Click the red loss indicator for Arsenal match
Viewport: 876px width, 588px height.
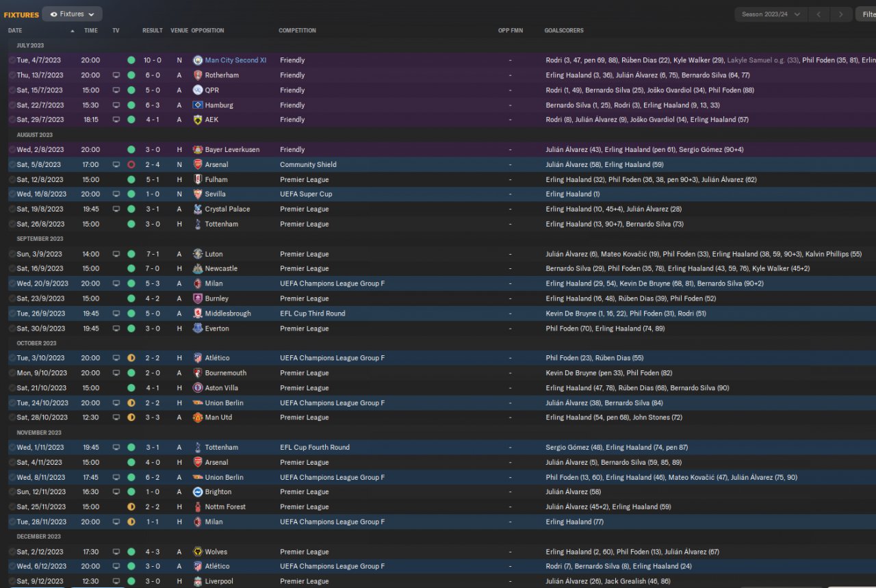pos(131,165)
